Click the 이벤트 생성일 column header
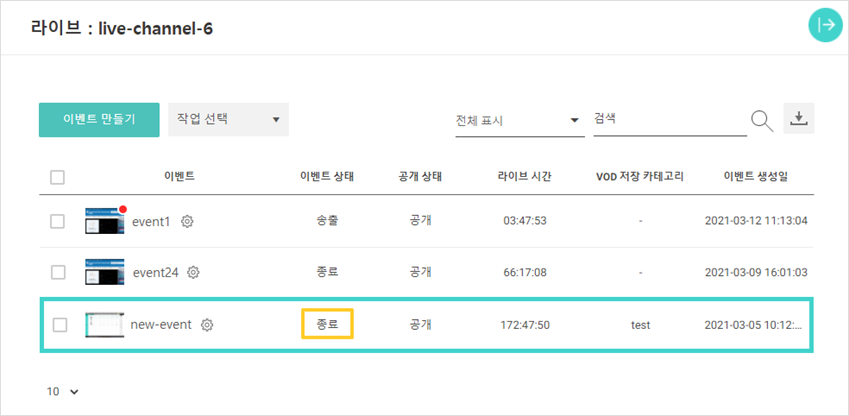849x416 pixels. click(756, 177)
